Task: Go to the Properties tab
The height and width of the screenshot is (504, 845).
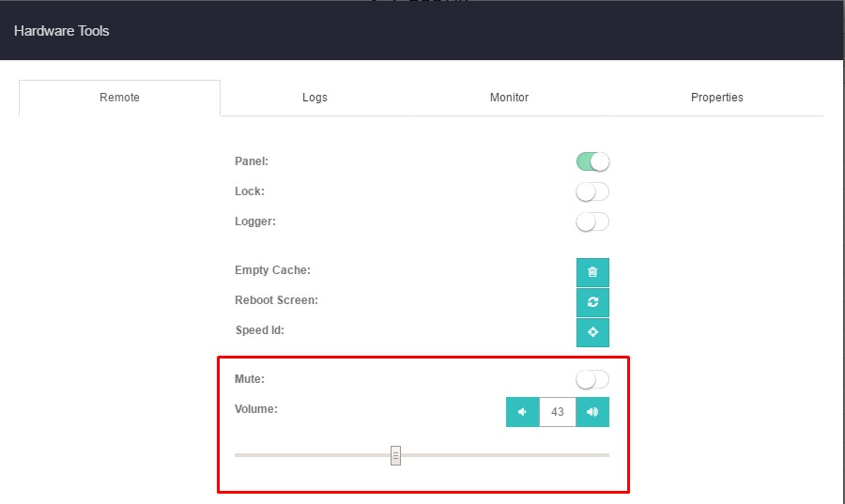Action: (x=716, y=98)
